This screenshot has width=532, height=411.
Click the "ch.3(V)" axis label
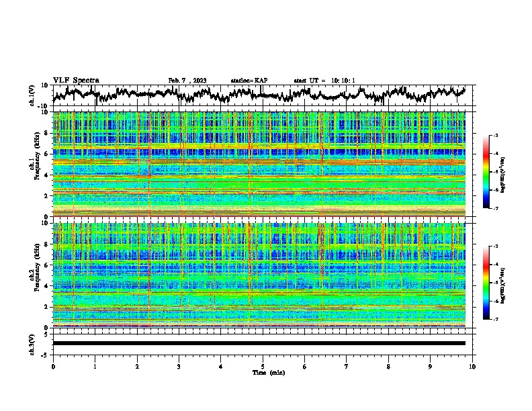32,345
